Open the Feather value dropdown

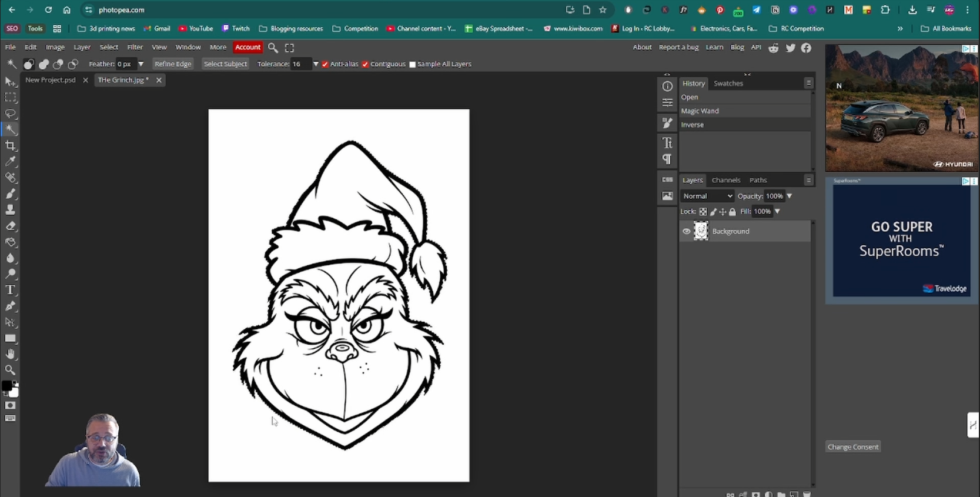point(141,64)
